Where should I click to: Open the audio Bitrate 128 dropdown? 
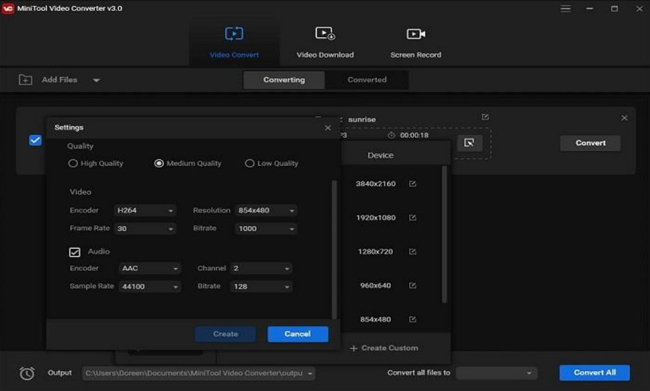click(261, 287)
